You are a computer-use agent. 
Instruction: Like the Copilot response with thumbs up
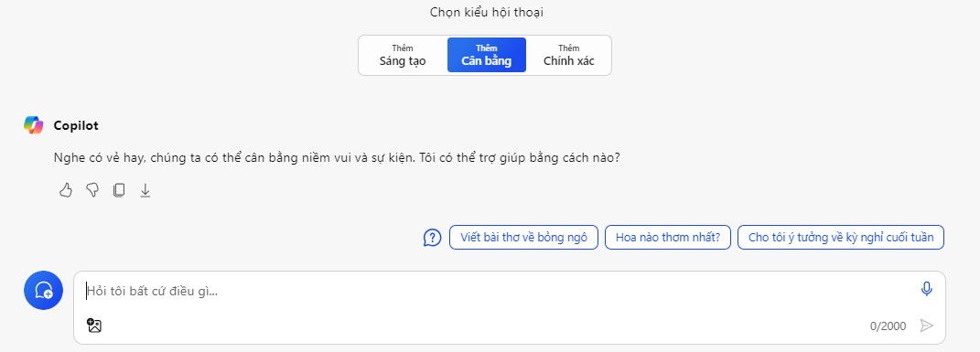(x=66, y=190)
